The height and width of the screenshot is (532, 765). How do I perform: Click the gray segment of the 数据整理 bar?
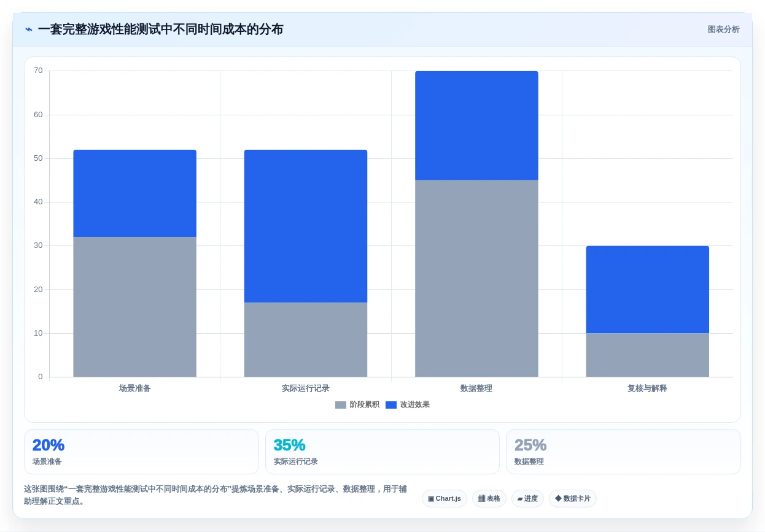(476, 279)
